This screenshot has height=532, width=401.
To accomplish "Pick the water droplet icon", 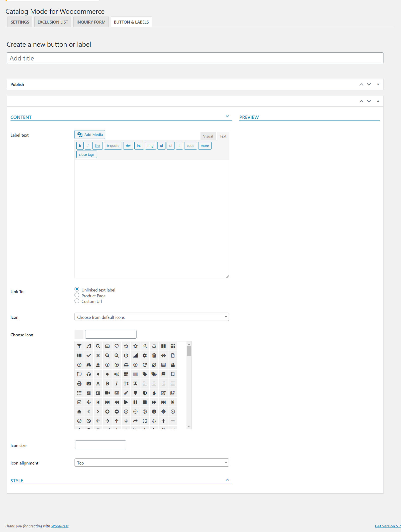I will [x=154, y=393].
